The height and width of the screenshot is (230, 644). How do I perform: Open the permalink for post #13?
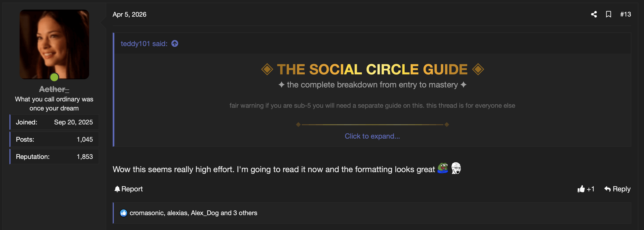(626, 14)
